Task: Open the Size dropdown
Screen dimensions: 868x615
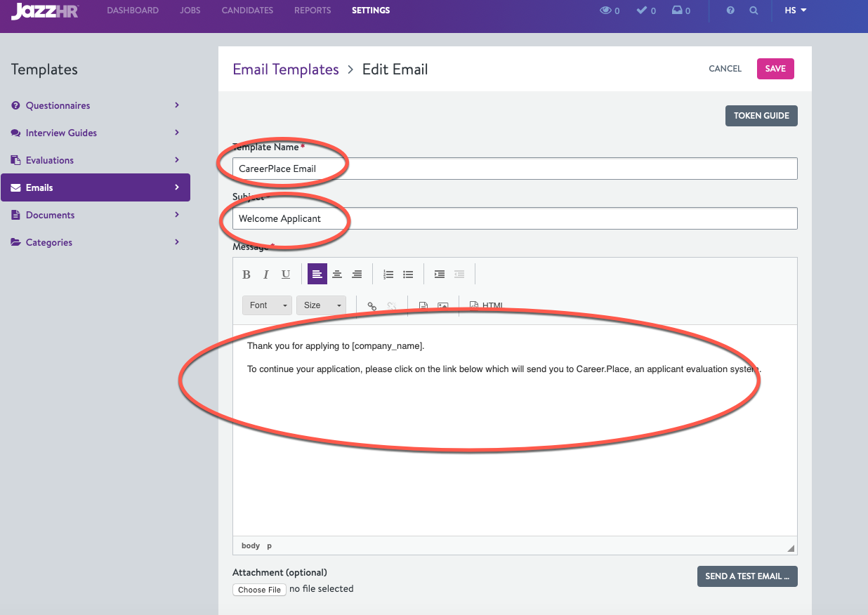Action: click(x=322, y=305)
